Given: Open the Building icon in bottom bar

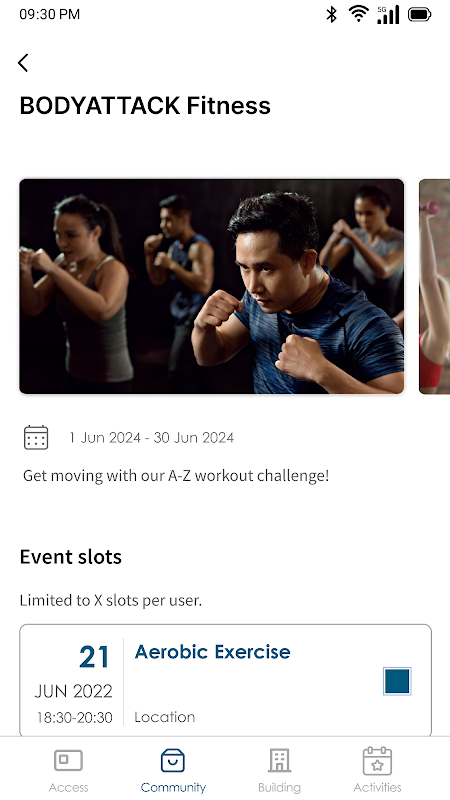Looking at the screenshot, I should click(279, 760).
